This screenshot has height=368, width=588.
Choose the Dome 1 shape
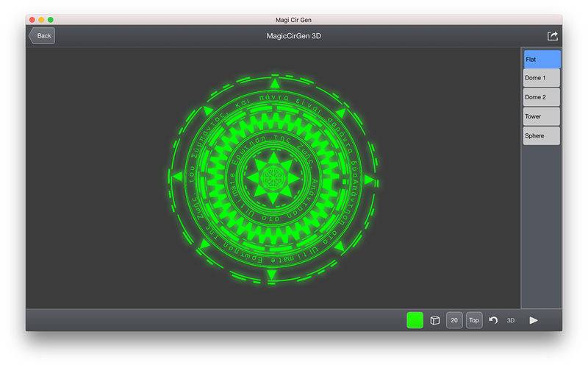coord(542,78)
